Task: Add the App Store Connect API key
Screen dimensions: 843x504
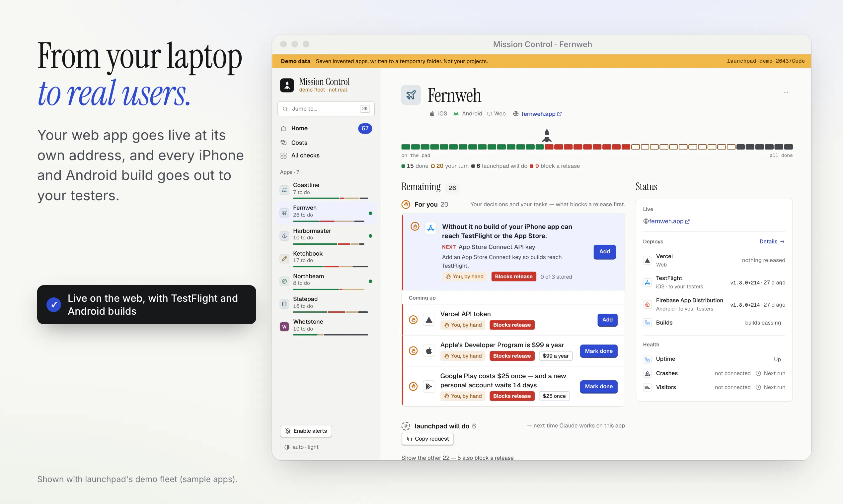Action: pos(604,252)
